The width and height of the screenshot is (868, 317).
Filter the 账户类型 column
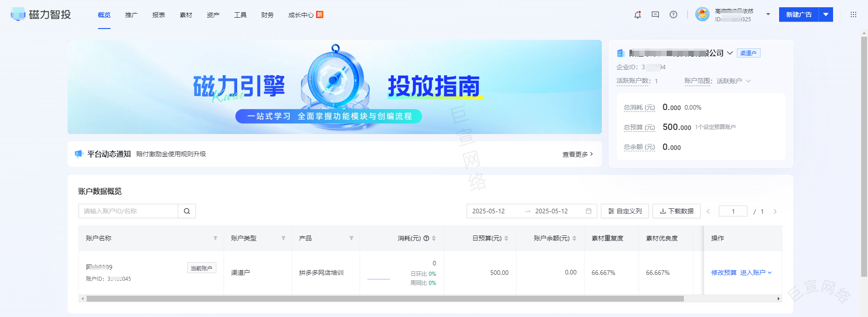tap(283, 238)
